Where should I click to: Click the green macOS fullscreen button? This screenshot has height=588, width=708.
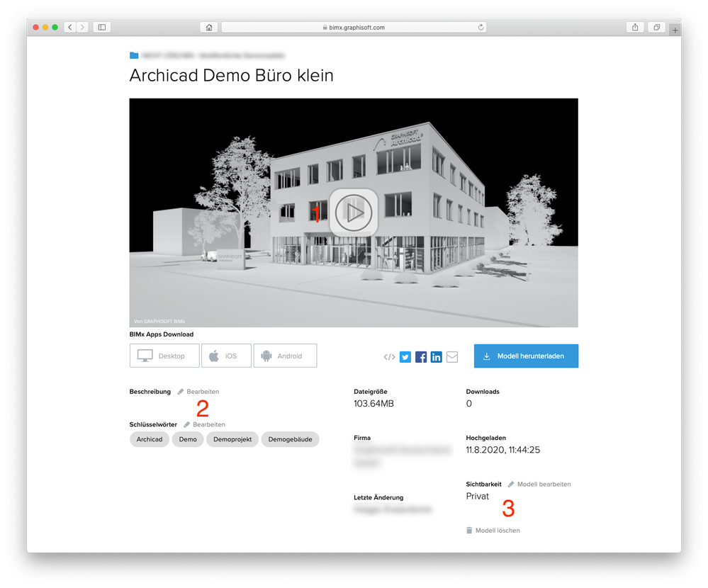tap(55, 28)
